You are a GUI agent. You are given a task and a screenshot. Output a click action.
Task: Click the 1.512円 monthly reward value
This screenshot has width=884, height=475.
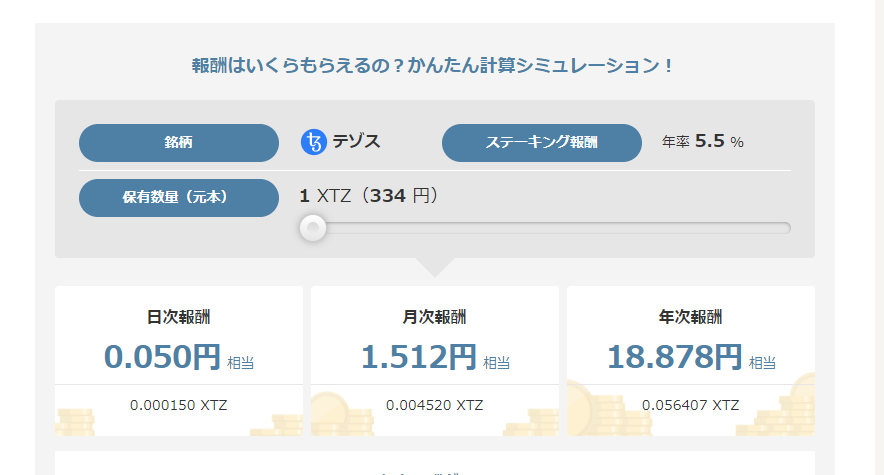(x=419, y=357)
